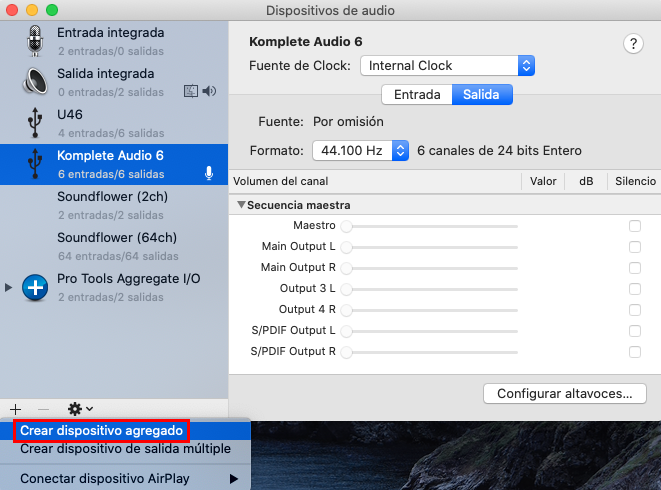Click the microphone icon of Entrada integrada
Viewport: 661px width, 490px height.
click(x=35, y=41)
